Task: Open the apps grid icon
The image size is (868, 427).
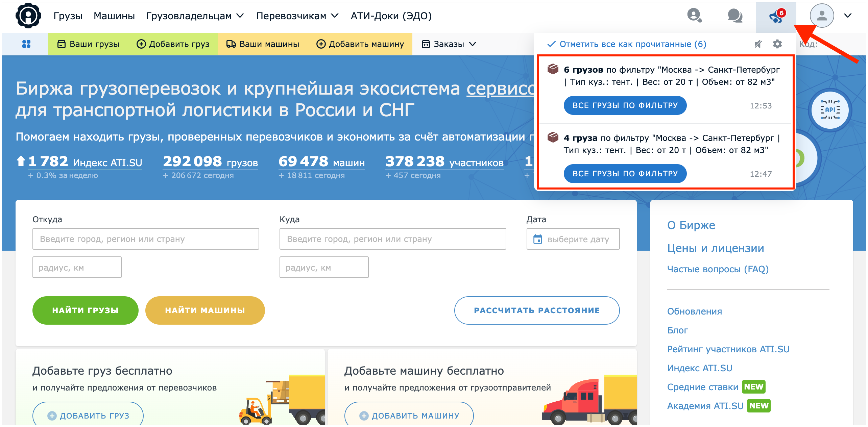Action: 26,44
